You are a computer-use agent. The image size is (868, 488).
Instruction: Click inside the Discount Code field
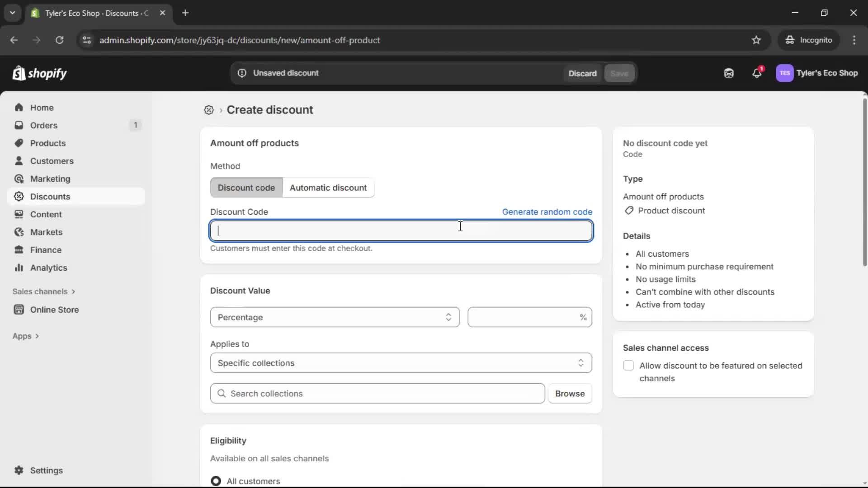click(401, 230)
